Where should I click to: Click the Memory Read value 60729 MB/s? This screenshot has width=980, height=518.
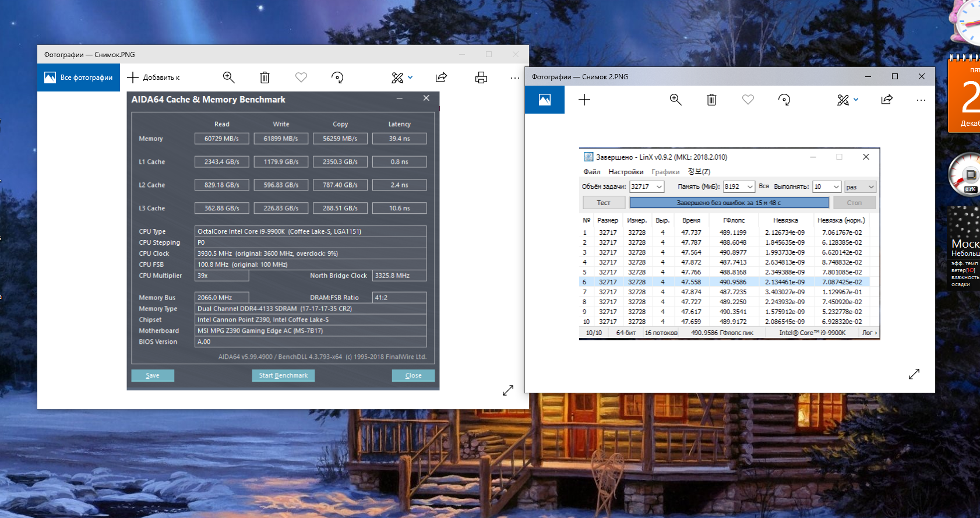coord(222,139)
